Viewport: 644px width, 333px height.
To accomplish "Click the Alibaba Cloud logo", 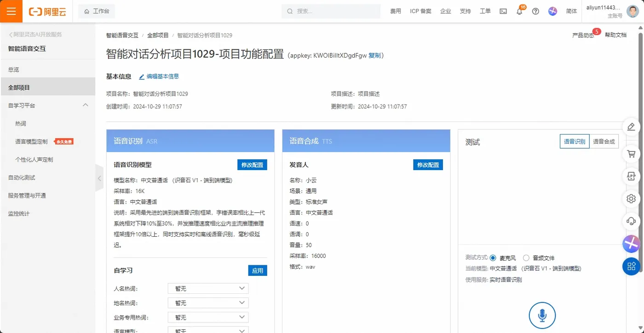I will [x=47, y=12].
